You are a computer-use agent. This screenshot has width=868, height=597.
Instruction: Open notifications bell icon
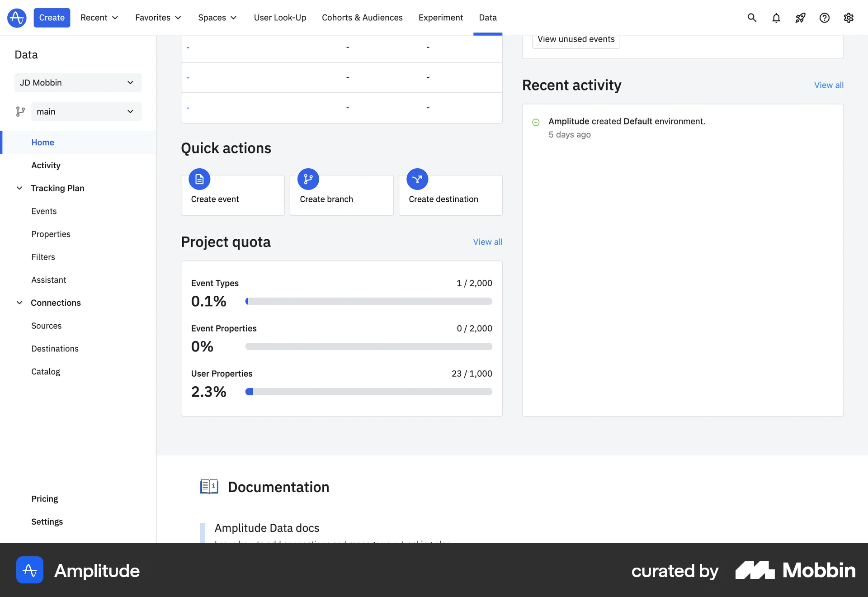(x=776, y=18)
